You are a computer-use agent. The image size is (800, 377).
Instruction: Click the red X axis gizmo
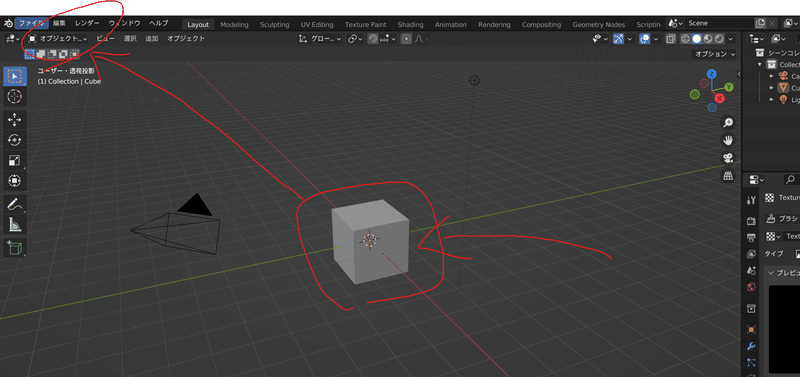719,98
